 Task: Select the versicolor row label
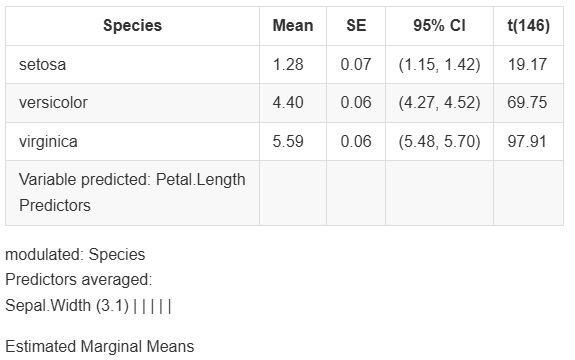pyautogui.click(x=53, y=103)
